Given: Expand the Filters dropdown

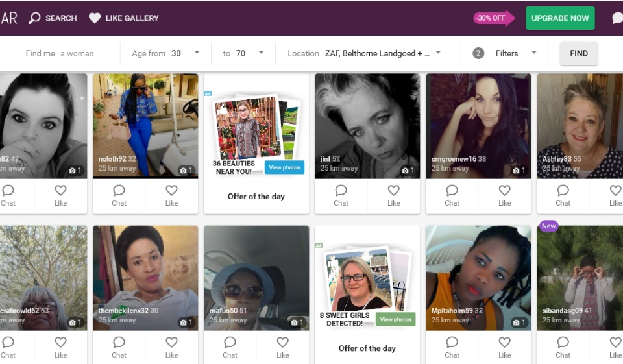Looking at the screenshot, I should [x=533, y=53].
